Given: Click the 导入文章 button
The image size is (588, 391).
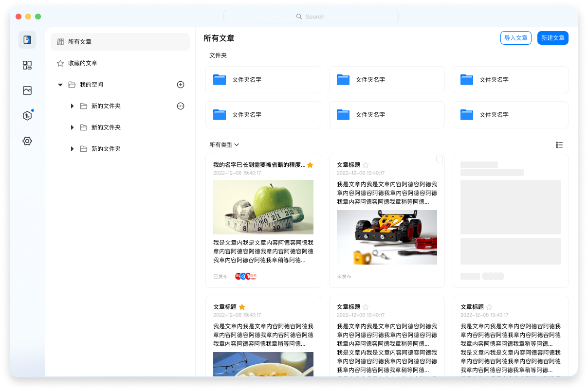Looking at the screenshot, I should point(515,38).
